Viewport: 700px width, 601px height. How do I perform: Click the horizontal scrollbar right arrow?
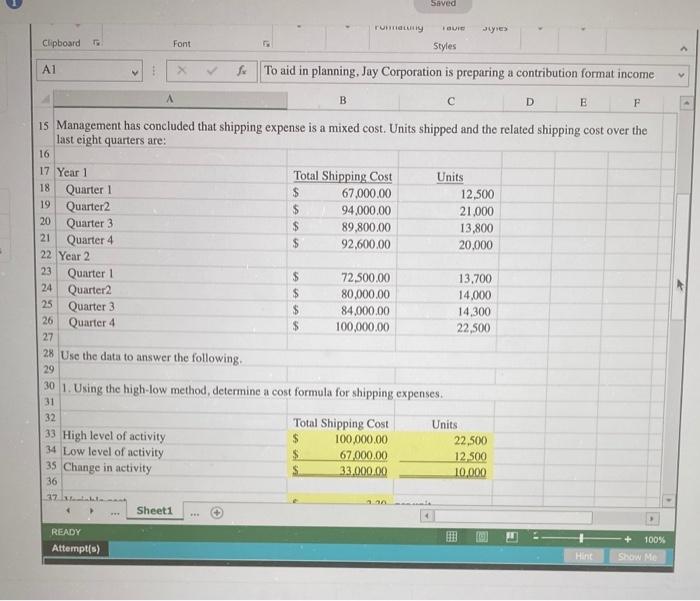(652, 518)
